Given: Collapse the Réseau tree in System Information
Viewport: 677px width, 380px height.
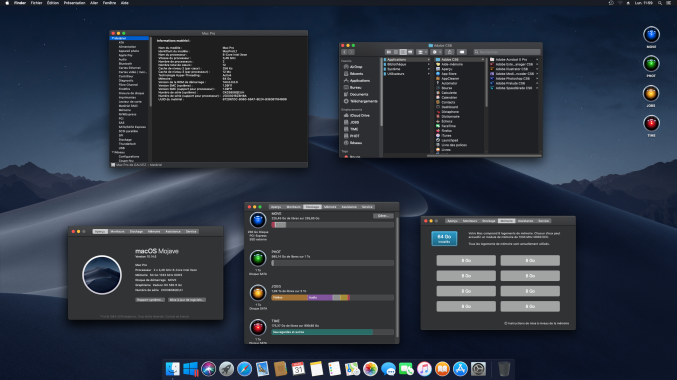Looking at the screenshot, I should tap(113, 152).
